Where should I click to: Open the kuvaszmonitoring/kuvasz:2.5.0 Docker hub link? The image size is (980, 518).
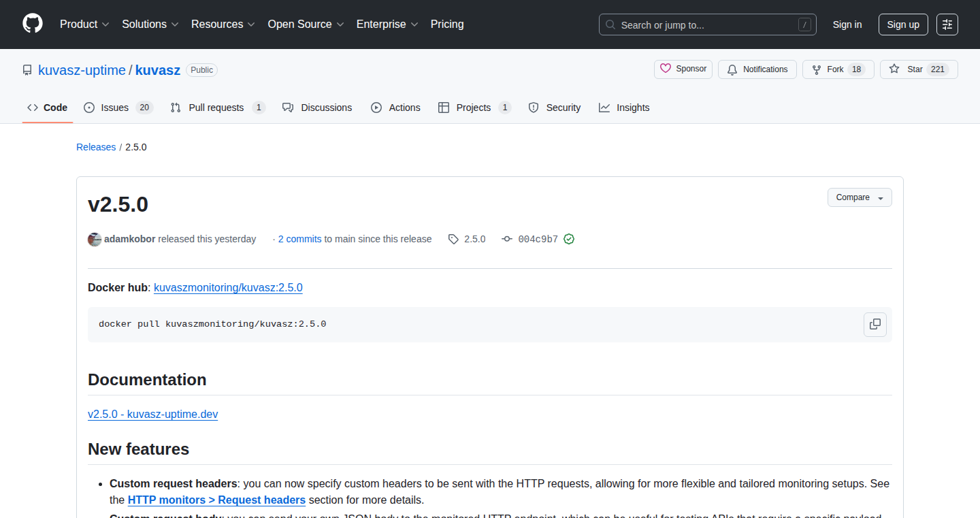coord(228,287)
